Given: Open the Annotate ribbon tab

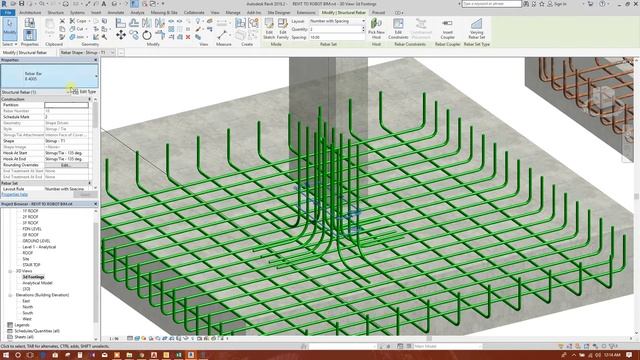Looking at the screenshot, I should point(116,13).
